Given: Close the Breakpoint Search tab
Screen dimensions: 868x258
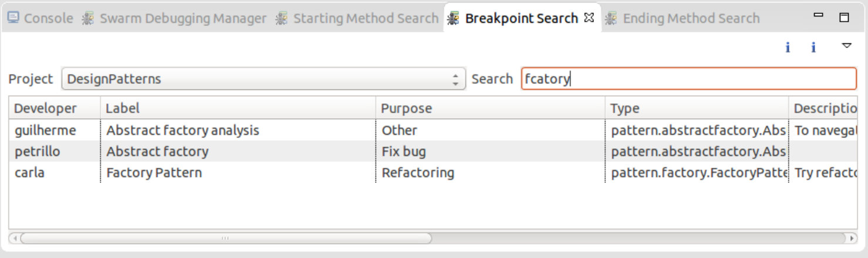Looking at the screenshot, I should pyautogui.click(x=589, y=18).
